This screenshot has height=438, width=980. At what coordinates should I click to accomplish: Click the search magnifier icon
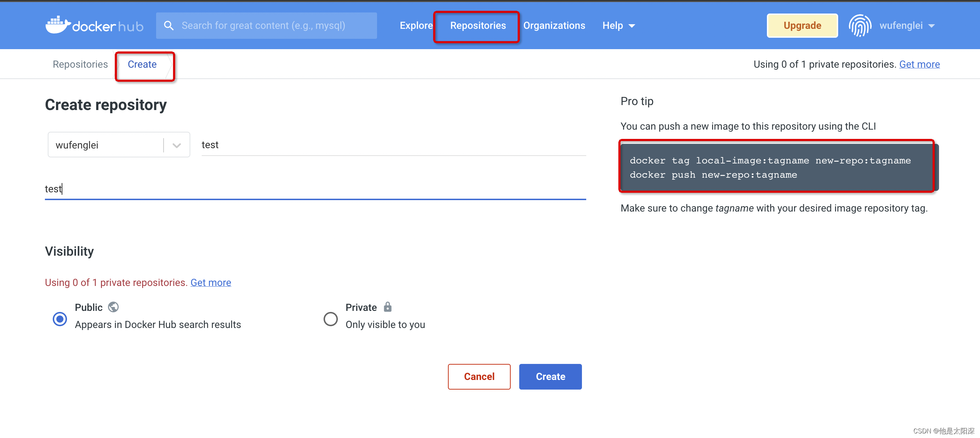(x=169, y=26)
